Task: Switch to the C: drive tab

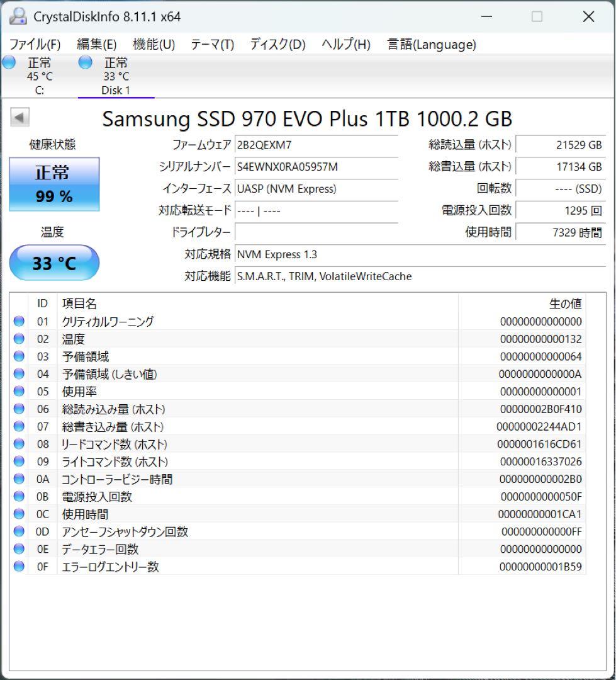Action: point(40,76)
